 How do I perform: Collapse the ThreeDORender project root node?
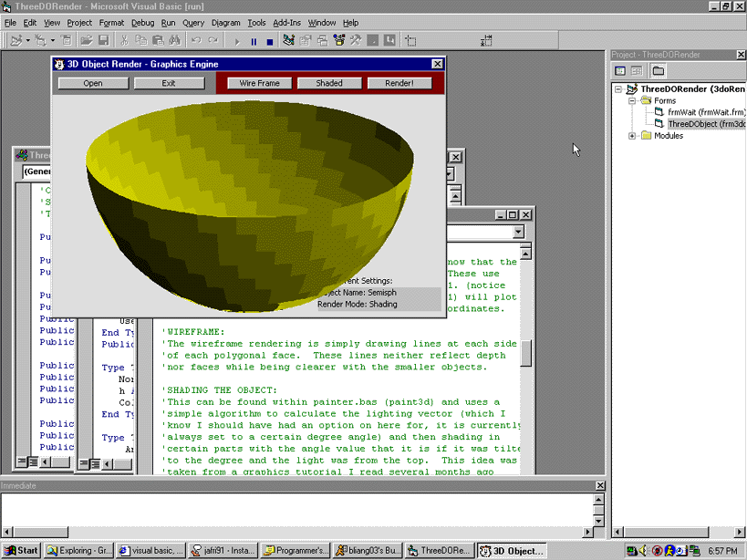click(618, 89)
